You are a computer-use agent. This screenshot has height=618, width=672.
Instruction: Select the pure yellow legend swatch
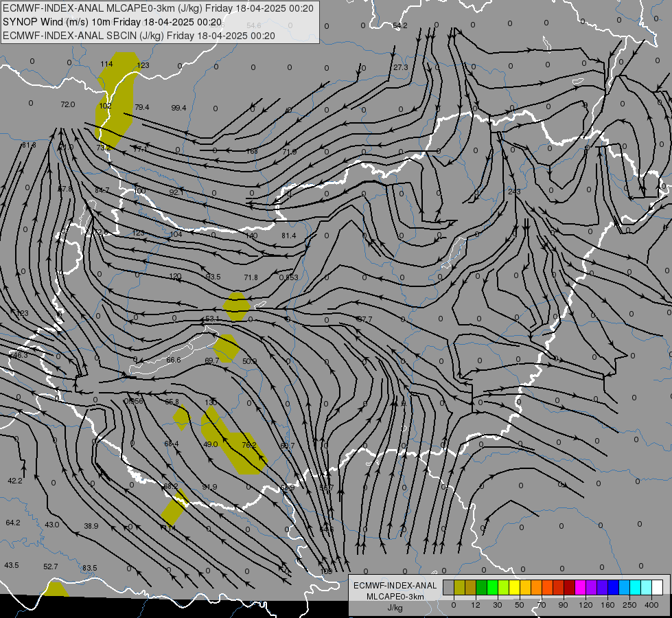tap(514, 587)
